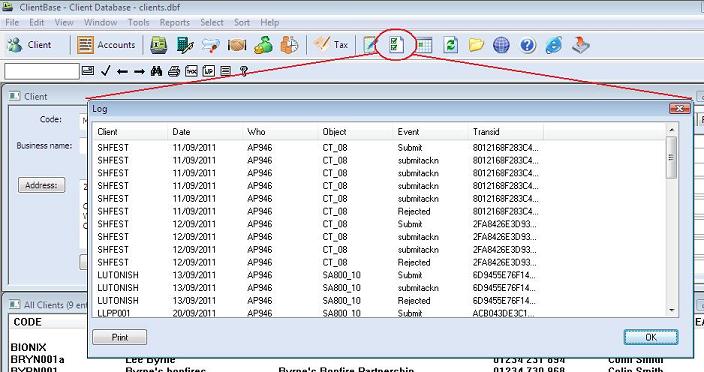Open the blue question mark help icon
This screenshot has height=372, width=704.
pyautogui.click(x=528, y=45)
